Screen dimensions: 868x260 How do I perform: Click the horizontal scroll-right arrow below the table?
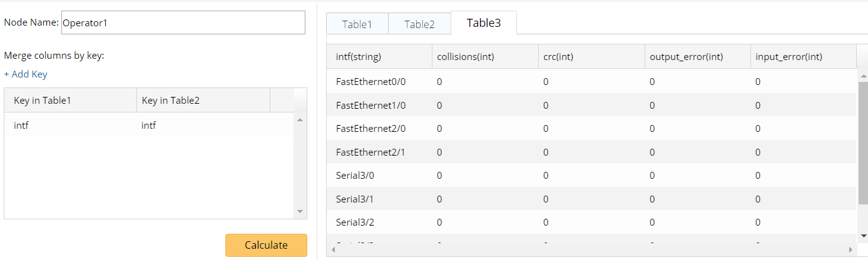click(x=849, y=249)
